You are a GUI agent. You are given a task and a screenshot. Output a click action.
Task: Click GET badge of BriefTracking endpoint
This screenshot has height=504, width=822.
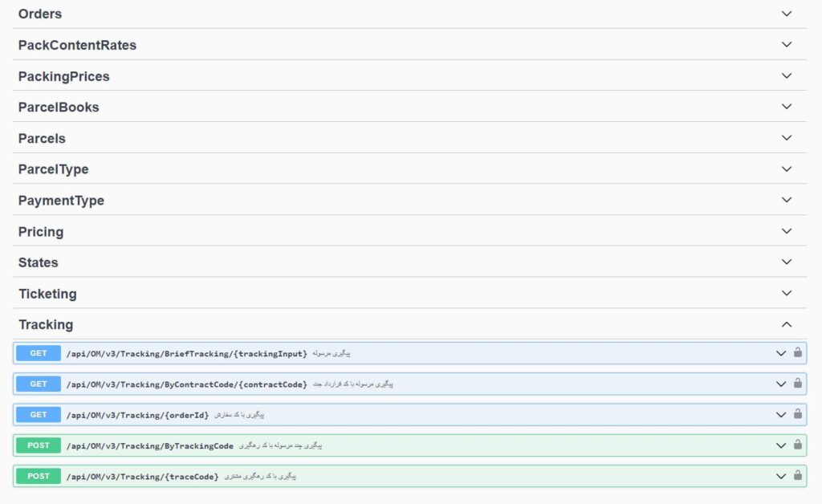(39, 353)
